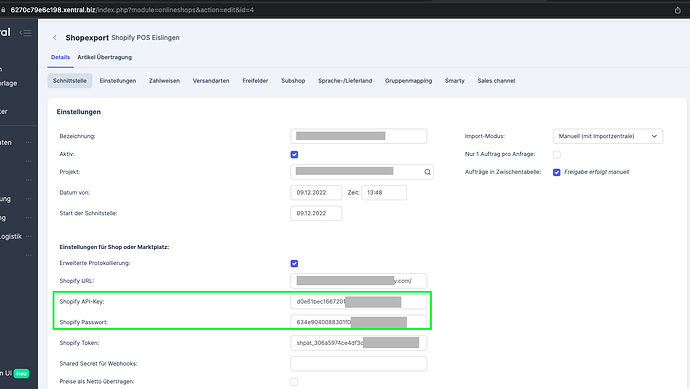The width and height of the screenshot is (690, 389).
Task: Open the Artikel Übertragung tab
Action: [105, 57]
